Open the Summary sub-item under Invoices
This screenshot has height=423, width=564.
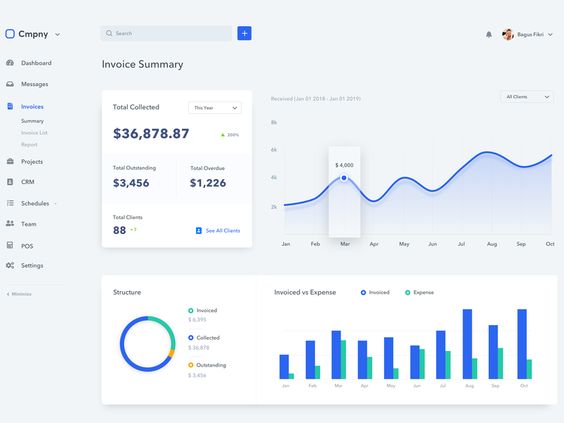pos(32,121)
